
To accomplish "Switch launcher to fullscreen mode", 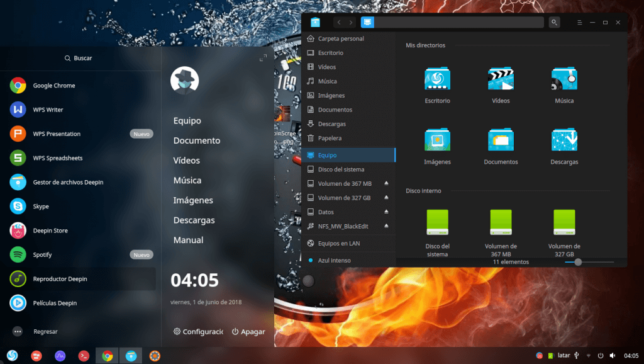I will tap(263, 59).
